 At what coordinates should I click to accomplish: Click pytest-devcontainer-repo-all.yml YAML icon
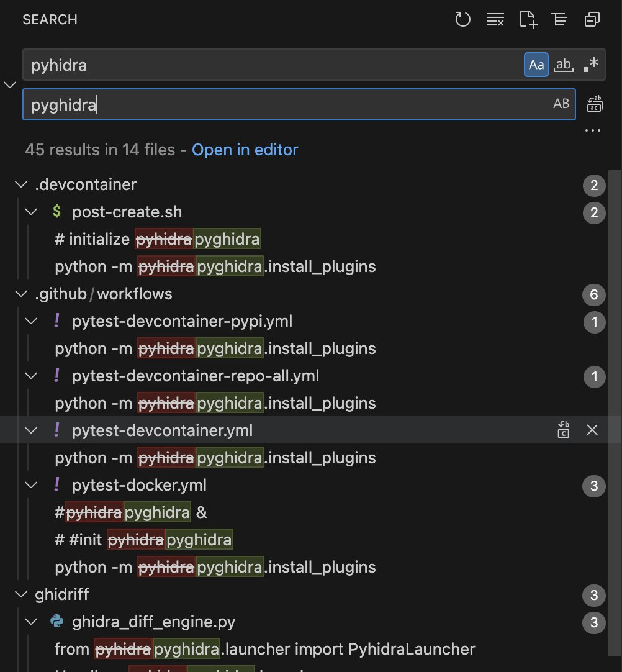[56, 375]
